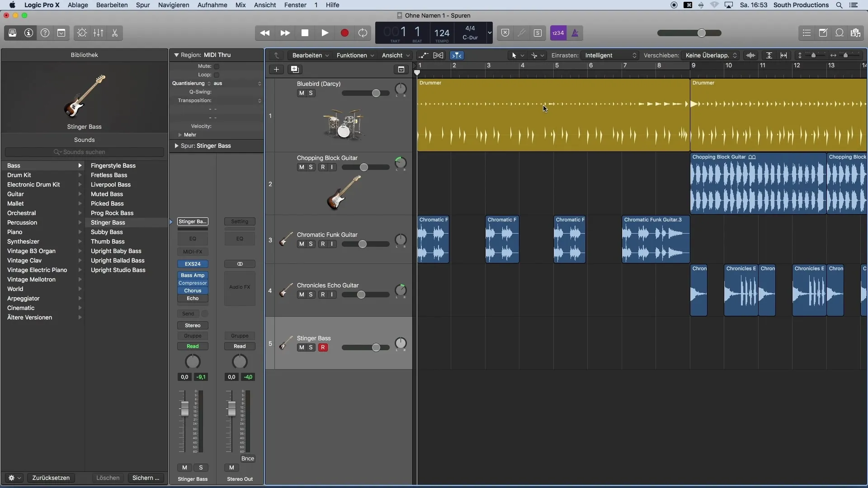Collapse the Region MIDI Thru inspector section

(176, 55)
